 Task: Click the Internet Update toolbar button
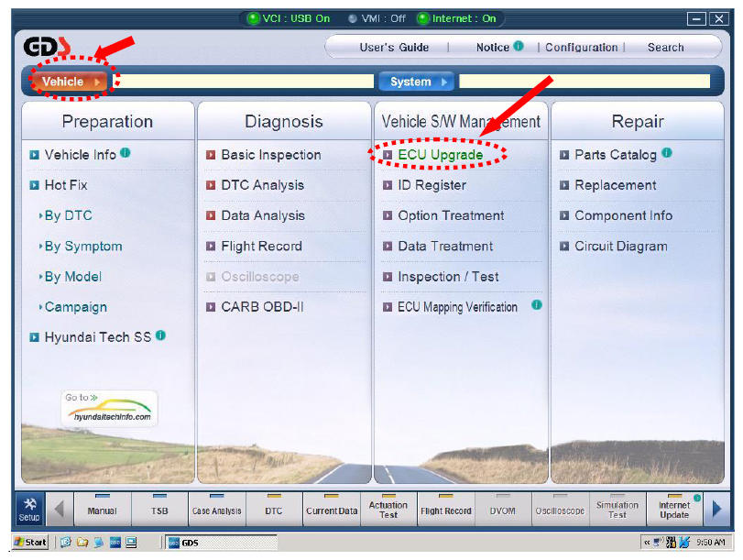[x=674, y=510]
